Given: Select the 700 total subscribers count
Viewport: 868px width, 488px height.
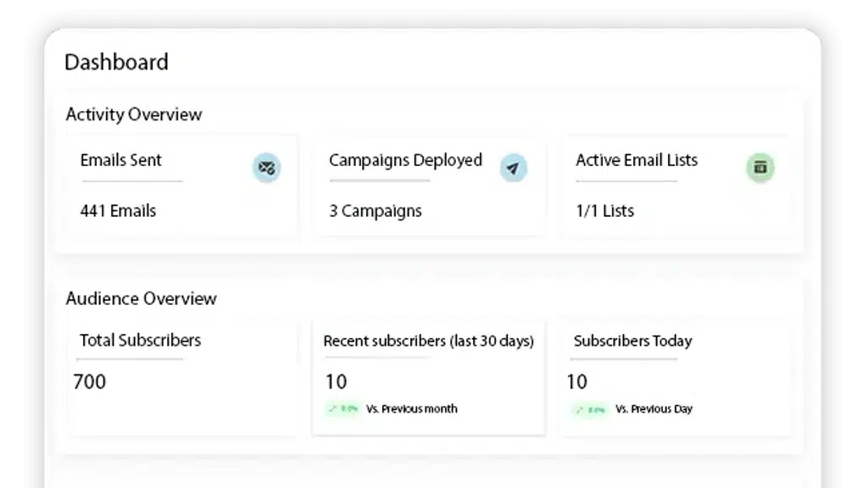Looking at the screenshot, I should 89,382.
